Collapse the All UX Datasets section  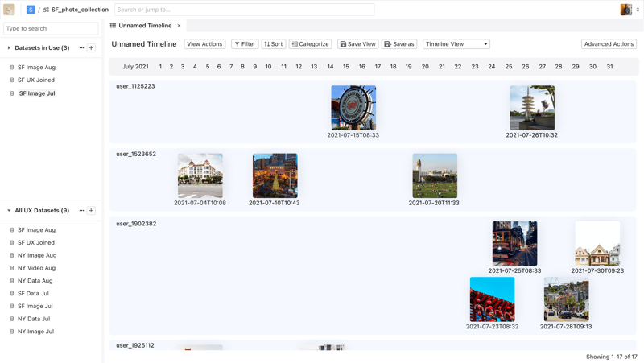(x=9, y=211)
